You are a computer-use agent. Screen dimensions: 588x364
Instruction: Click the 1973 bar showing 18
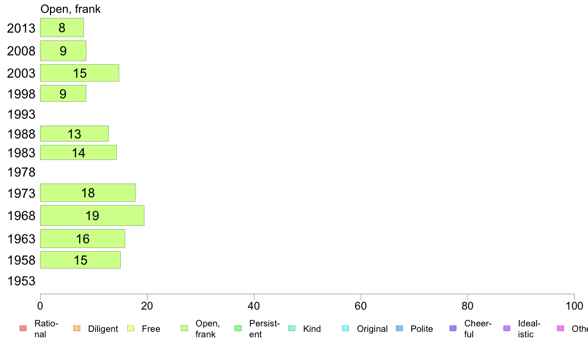point(88,193)
